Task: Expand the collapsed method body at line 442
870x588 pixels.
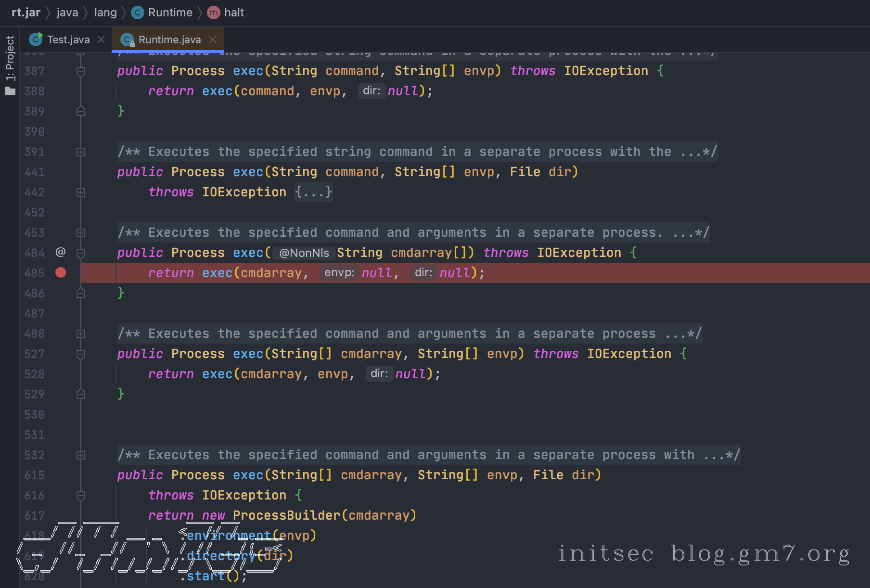Action: (x=81, y=192)
